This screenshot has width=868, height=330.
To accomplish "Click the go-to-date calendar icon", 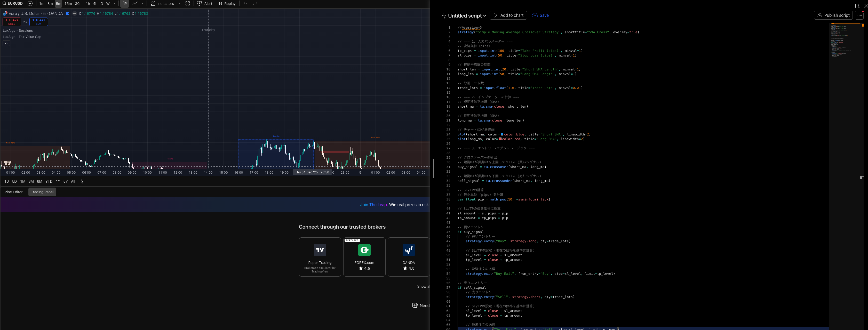I will [84, 181].
